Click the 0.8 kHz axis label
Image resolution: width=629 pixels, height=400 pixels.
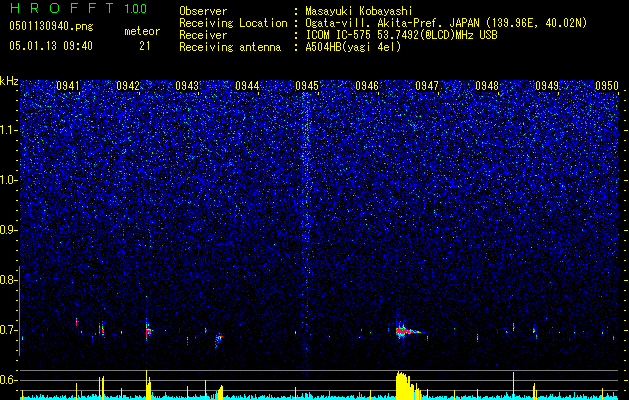8,280
